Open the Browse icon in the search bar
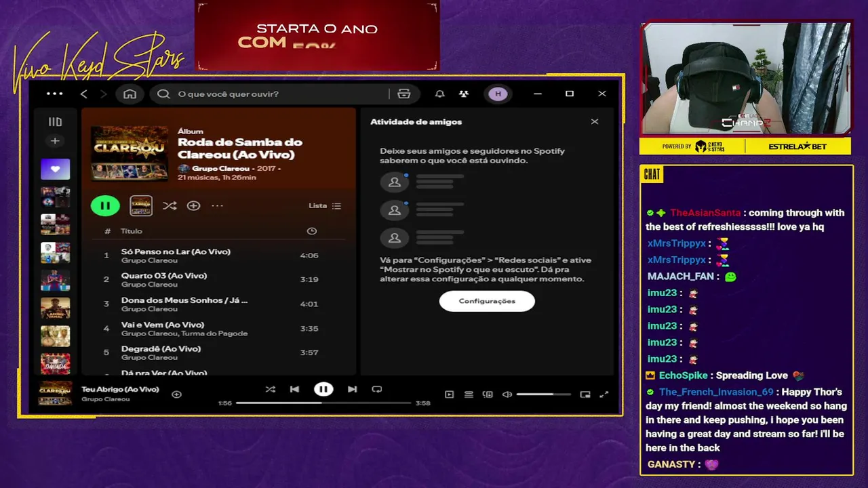Image resolution: width=868 pixels, height=488 pixels. [404, 94]
